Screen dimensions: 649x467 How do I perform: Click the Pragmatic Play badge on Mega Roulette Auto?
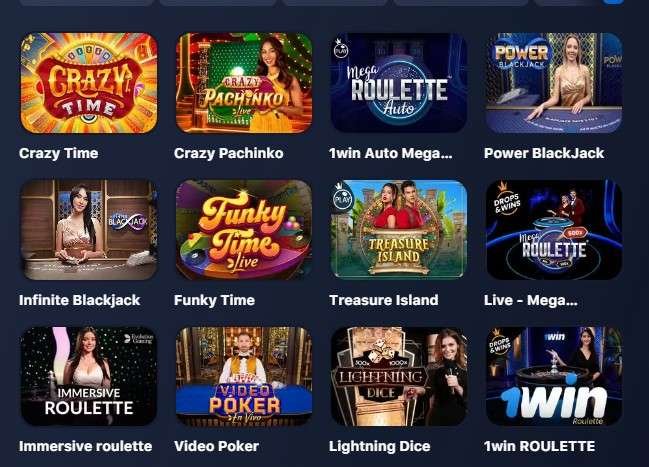pos(341,49)
